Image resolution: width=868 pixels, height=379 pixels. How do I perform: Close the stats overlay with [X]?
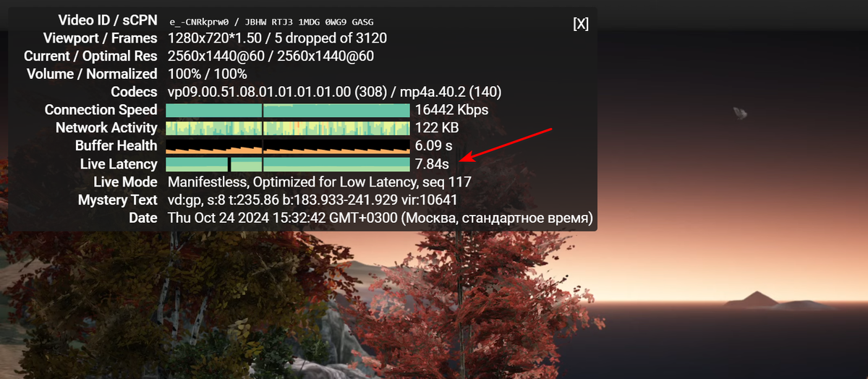coord(581,24)
